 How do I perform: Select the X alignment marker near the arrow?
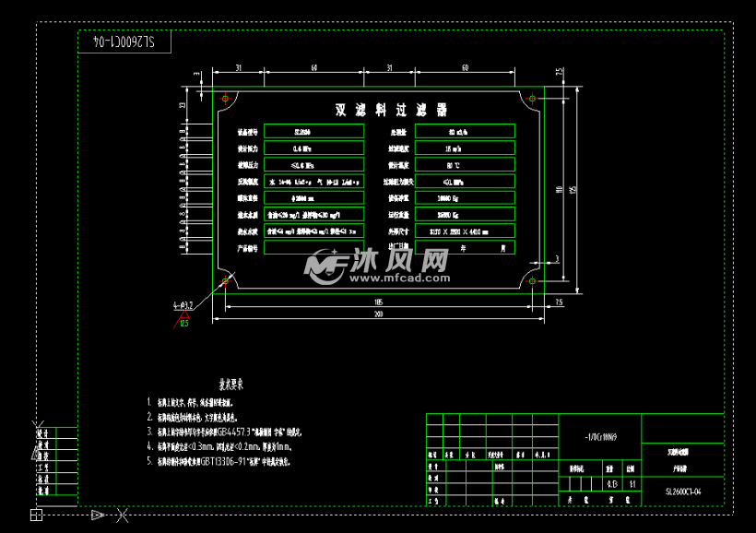pyautogui.click(x=121, y=515)
